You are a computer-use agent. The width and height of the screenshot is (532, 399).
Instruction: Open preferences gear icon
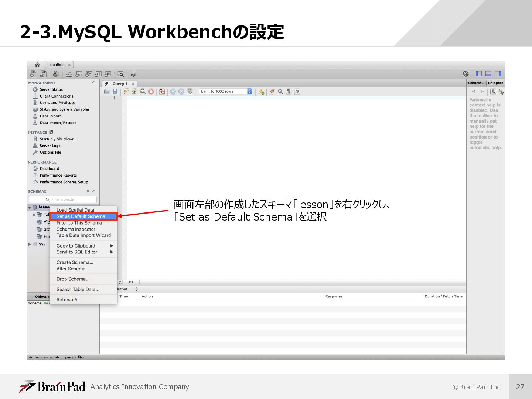466,74
